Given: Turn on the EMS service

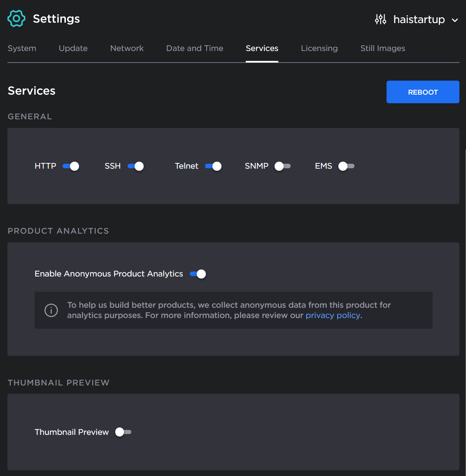Looking at the screenshot, I should point(346,166).
